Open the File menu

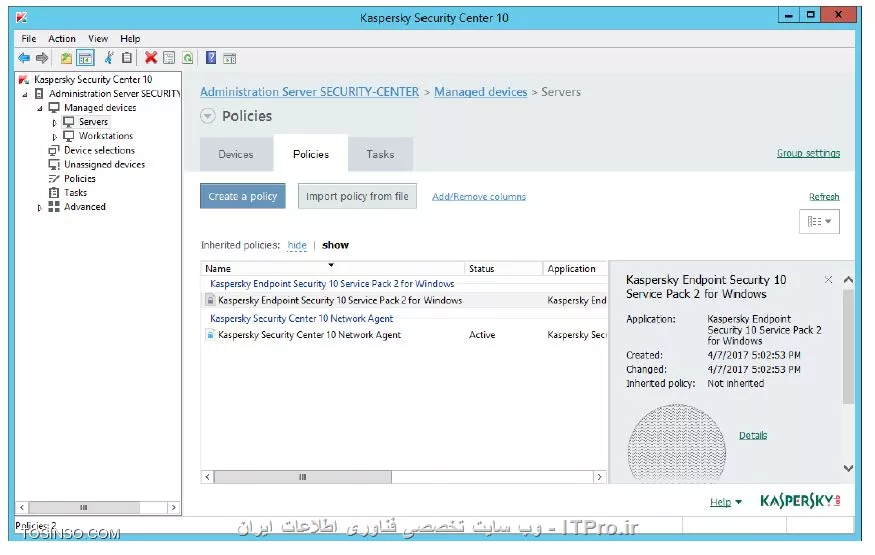pos(28,38)
